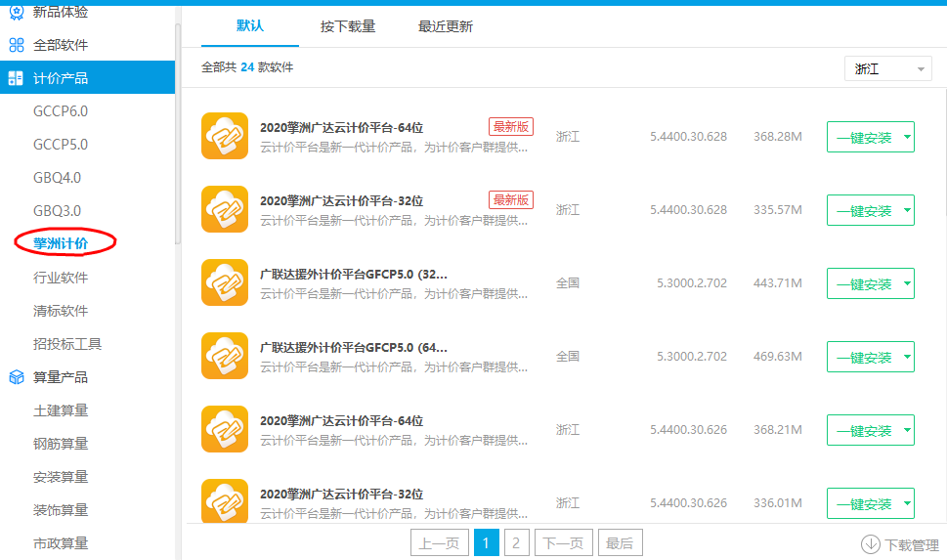The width and height of the screenshot is (947, 560).
Task: Switch to the 最近更新 tab
Action: point(445,26)
